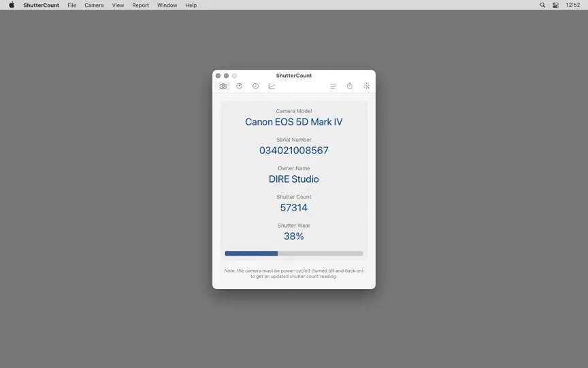
Task: Click the shutter wear progress bar
Action: 294,254
